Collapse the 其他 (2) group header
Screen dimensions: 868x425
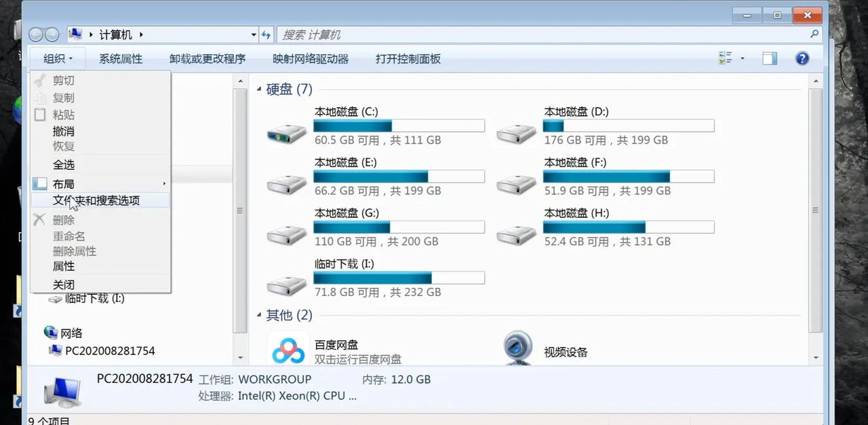click(260, 315)
